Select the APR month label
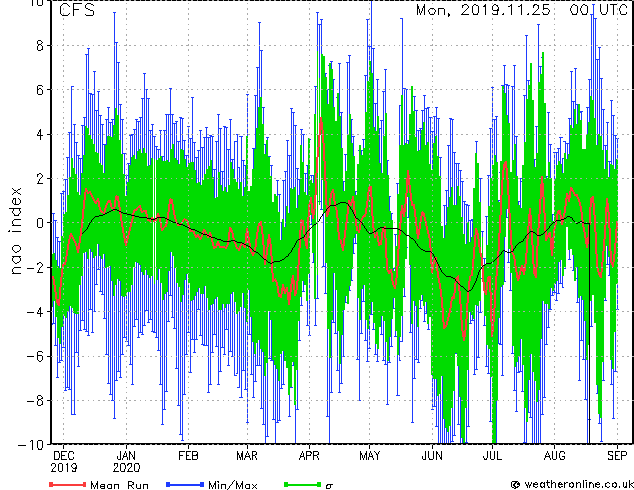Screen dimensions: 634x490 309,456
